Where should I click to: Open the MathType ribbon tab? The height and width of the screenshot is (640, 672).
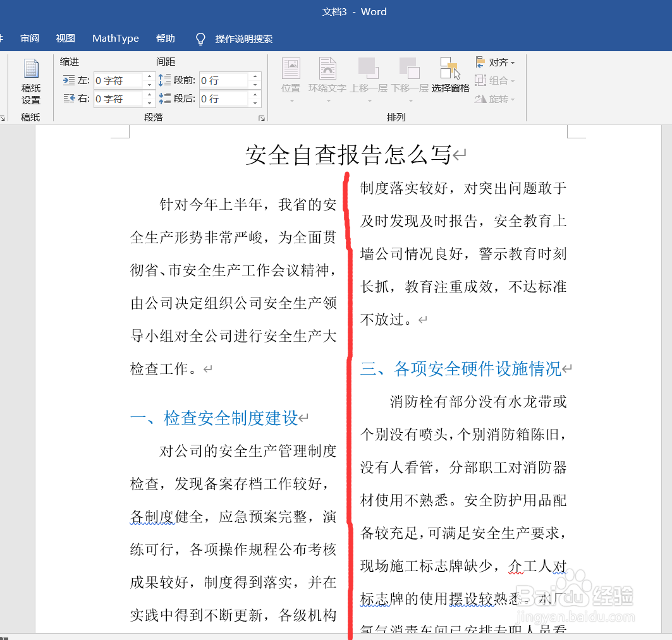(116, 38)
